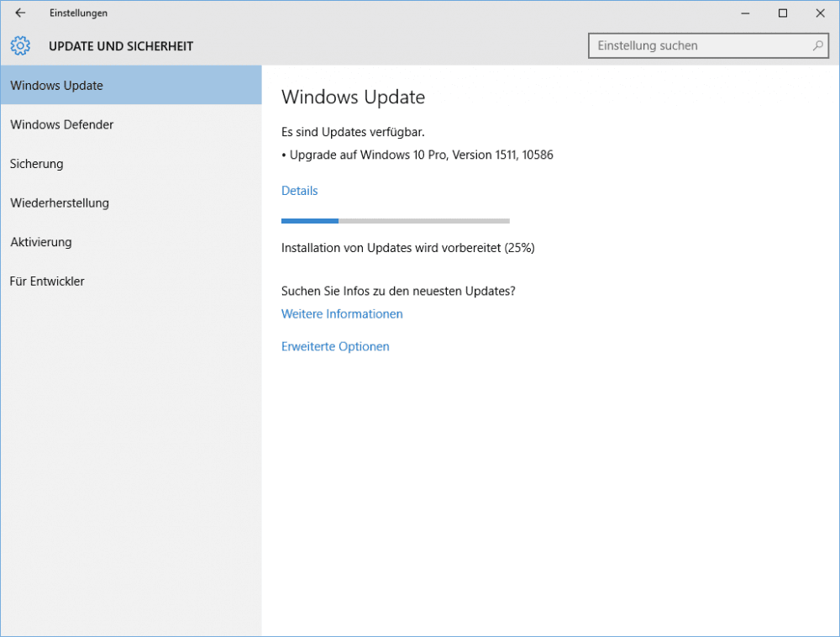Open Erweiterte Optionen link

click(335, 346)
